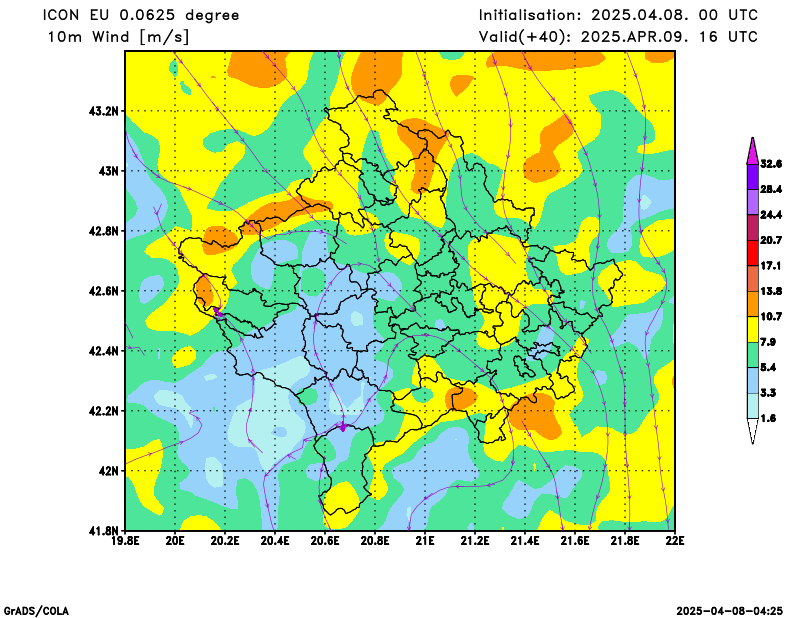This screenshot has height=618, width=800.
Task: Click the 'Valid(+40): 2025.APR.09. 16 UTC' text
Action: pos(618,37)
